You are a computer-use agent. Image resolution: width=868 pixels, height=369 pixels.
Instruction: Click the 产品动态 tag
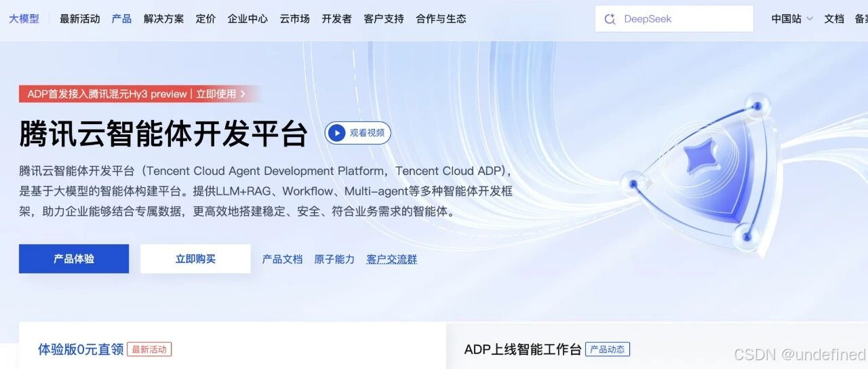(608, 349)
